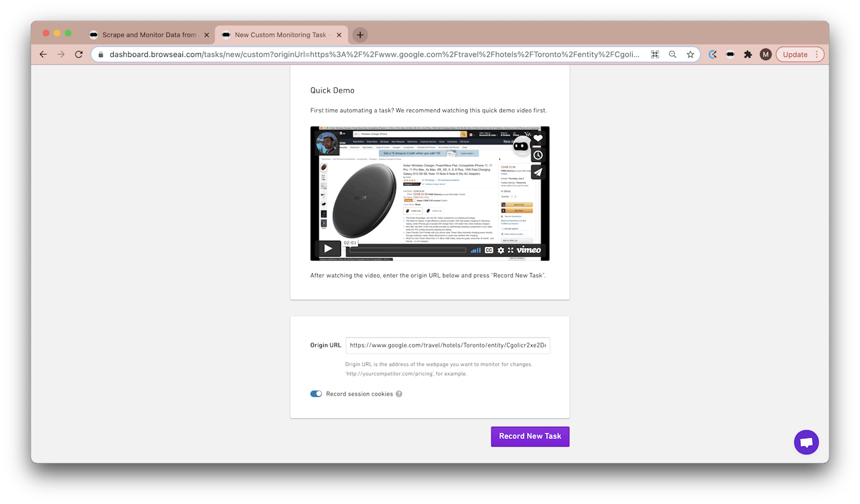Viewport: 860px width, 504px height.
Task: Close the Scrape and Monitor Data tab
Action: (x=206, y=35)
